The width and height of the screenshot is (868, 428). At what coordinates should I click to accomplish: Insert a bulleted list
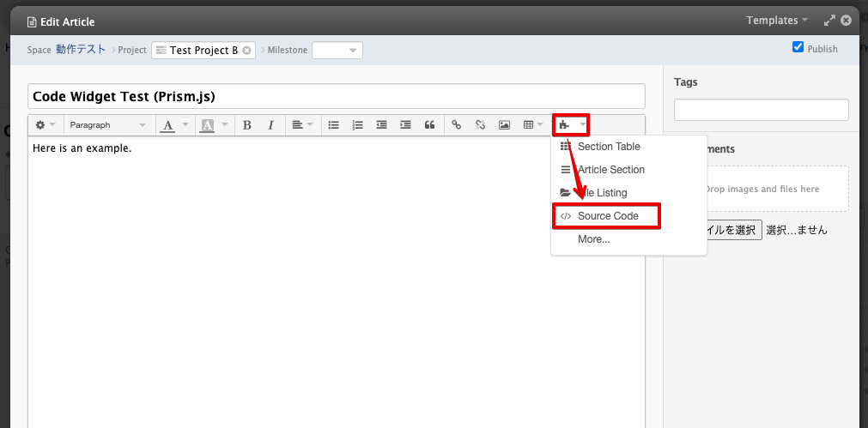tap(334, 125)
